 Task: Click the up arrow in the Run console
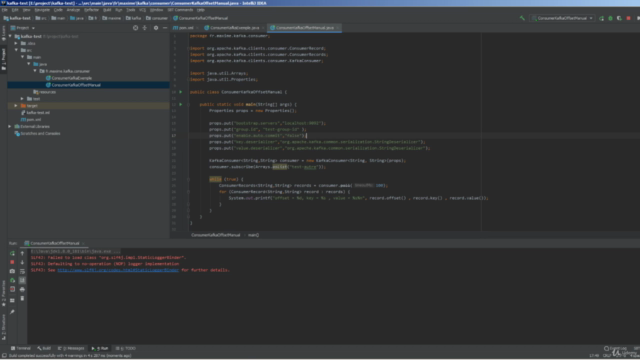[22, 253]
